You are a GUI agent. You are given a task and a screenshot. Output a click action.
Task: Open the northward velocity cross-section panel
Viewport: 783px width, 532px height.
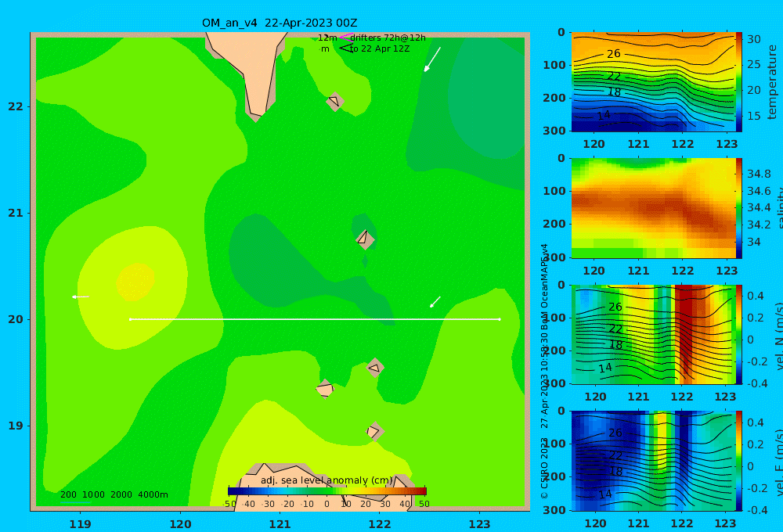pos(653,334)
